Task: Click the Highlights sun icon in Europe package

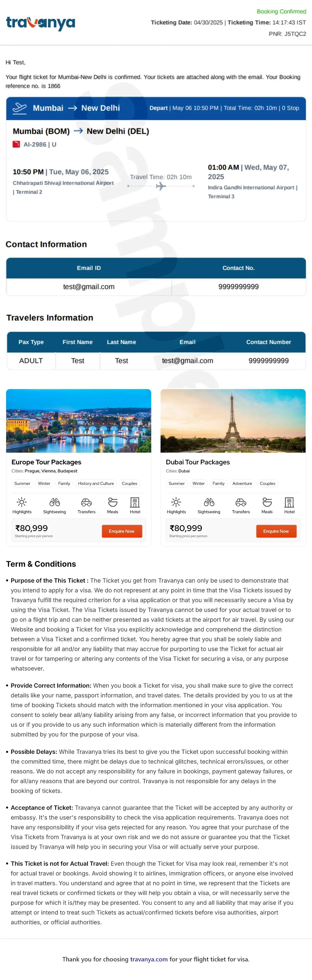Action: tap(22, 502)
